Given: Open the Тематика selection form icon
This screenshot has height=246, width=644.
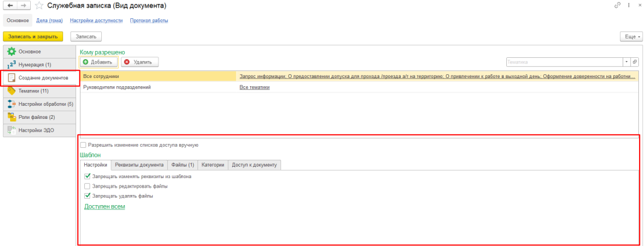Looking at the screenshot, I should (x=635, y=62).
